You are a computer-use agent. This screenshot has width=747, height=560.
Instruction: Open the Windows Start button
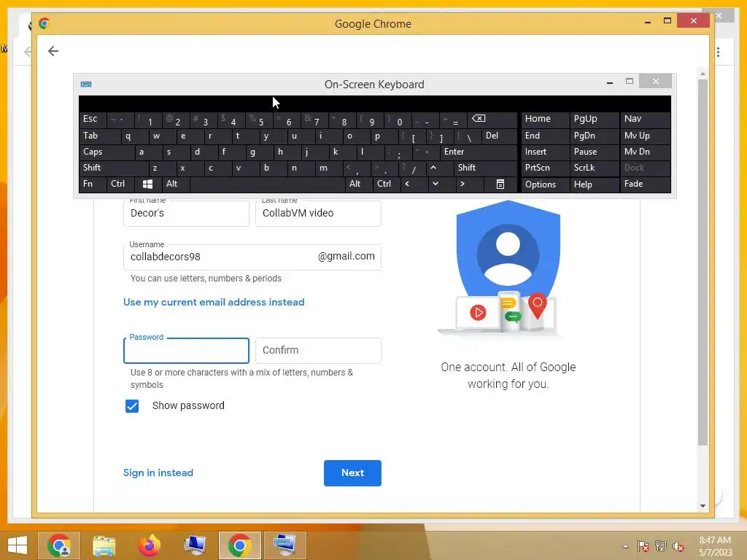tap(18, 545)
